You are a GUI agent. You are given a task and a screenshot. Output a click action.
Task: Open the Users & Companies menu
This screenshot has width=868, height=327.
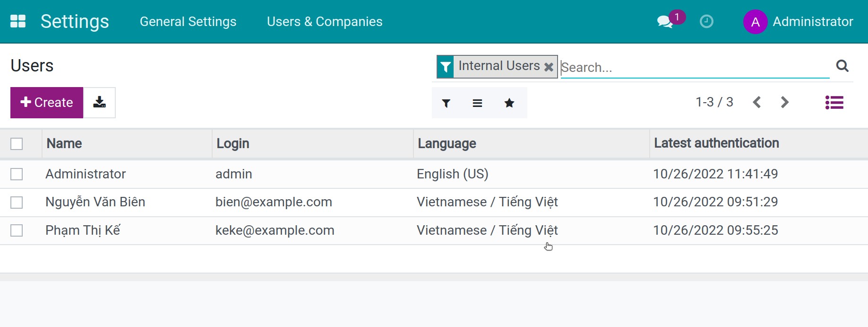pos(325,22)
